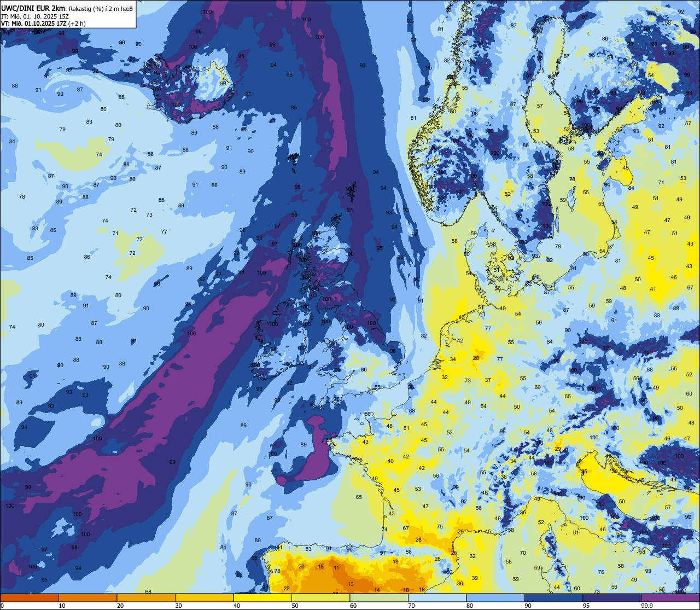Pick the golden 30–40 legend color segment
Viewport: 700px width, 610px height.
[x=204, y=597]
